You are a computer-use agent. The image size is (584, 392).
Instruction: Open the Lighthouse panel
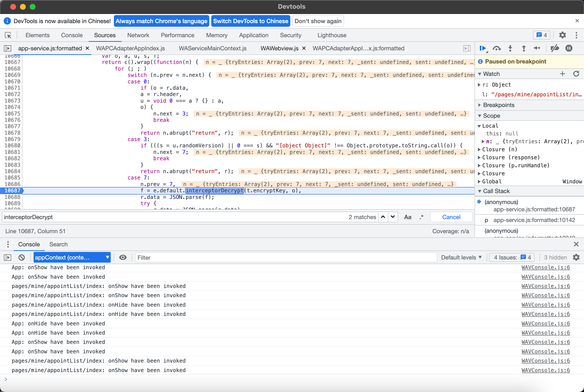pos(332,35)
